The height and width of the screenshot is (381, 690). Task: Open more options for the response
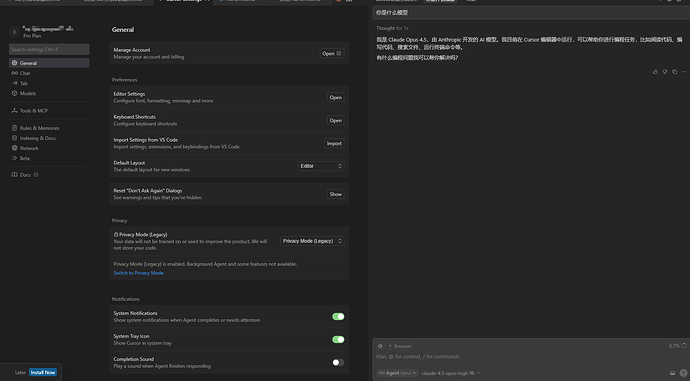pyautogui.click(x=684, y=72)
